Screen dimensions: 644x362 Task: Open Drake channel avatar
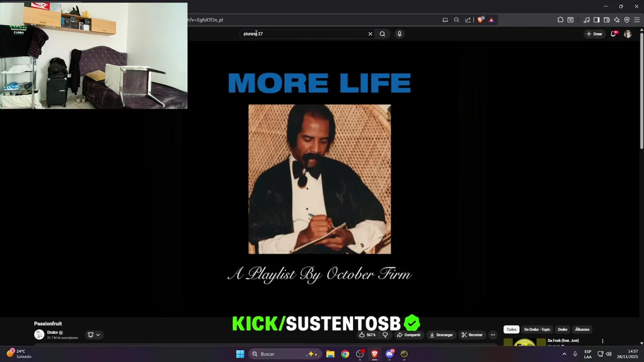click(39, 335)
